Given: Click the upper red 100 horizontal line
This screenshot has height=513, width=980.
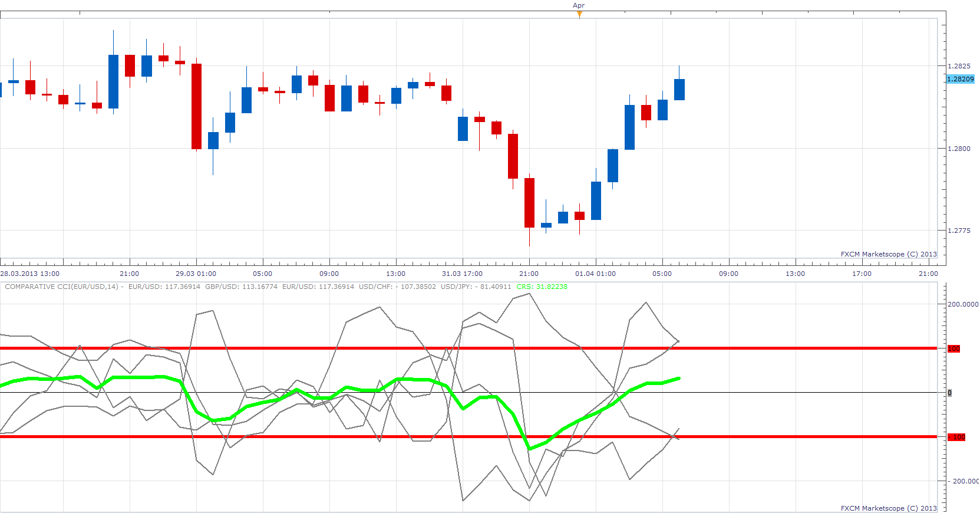Looking at the screenshot, I should 468,348.
